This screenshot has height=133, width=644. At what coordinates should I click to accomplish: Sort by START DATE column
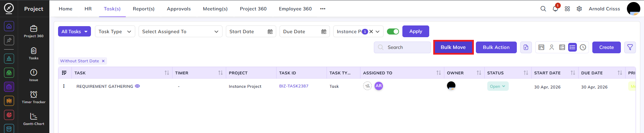pyautogui.click(x=573, y=73)
